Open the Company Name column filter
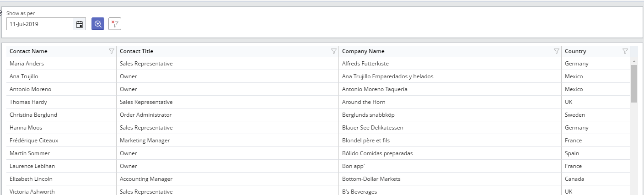 click(x=556, y=51)
